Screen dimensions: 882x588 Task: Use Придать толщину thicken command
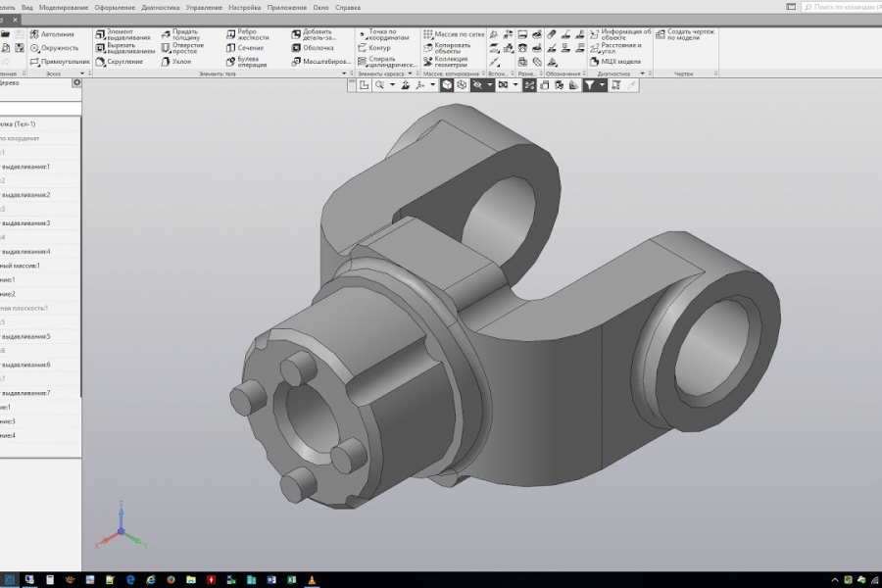click(181, 35)
